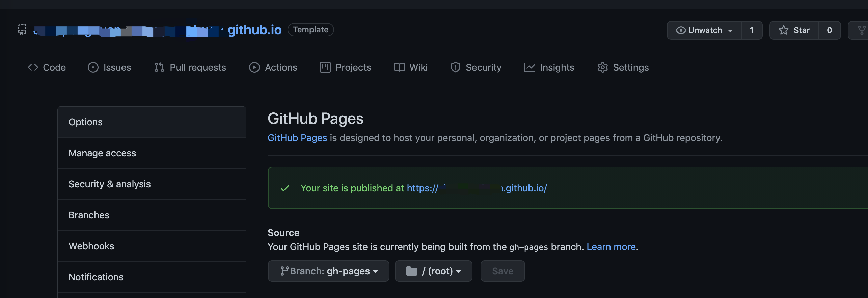View the Insights tab
The image size is (868, 298).
point(549,67)
